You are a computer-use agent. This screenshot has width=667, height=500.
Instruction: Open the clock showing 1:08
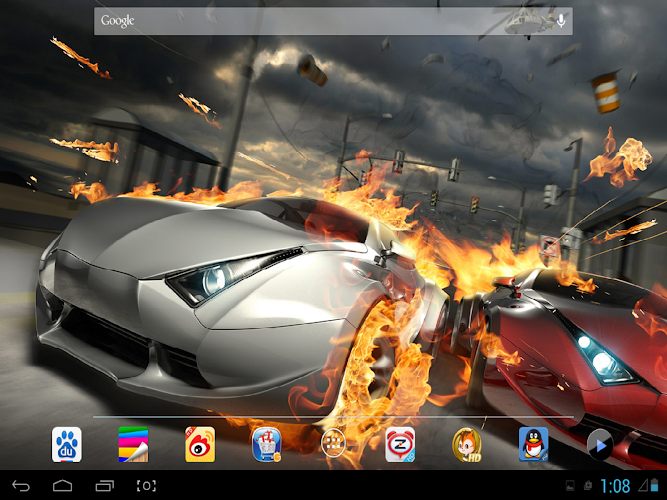pos(615,486)
